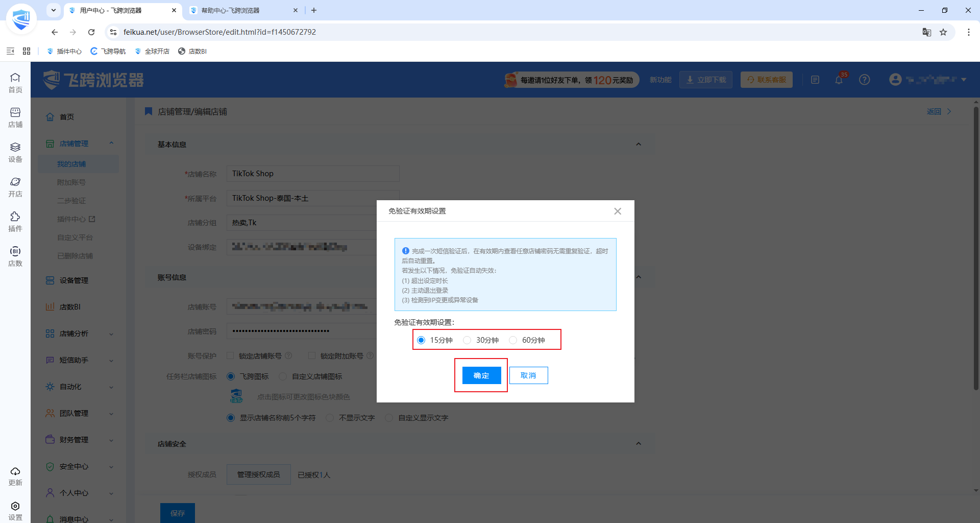Select the 自定义店铺图标 radio option
The width and height of the screenshot is (980, 523).
click(283, 376)
